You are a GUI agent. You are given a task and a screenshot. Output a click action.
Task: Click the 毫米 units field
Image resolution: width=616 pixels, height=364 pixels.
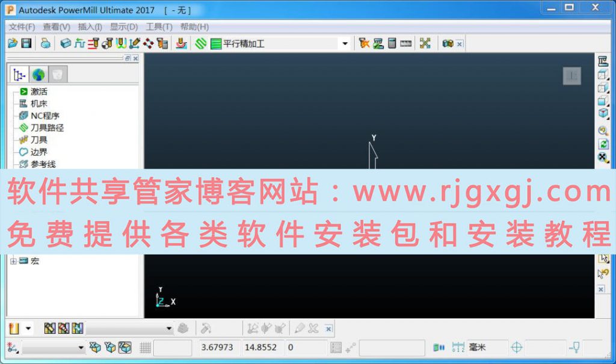coord(487,348)
